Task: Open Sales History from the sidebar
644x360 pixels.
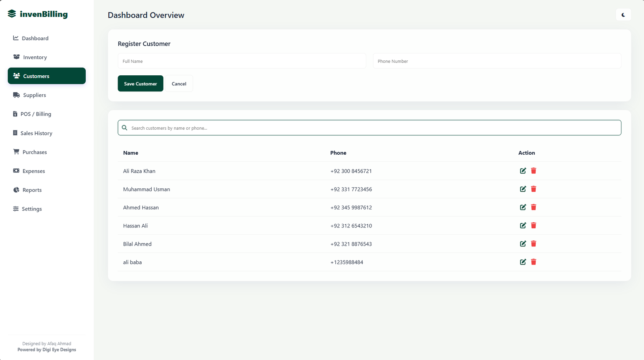Action: (36, 133)
